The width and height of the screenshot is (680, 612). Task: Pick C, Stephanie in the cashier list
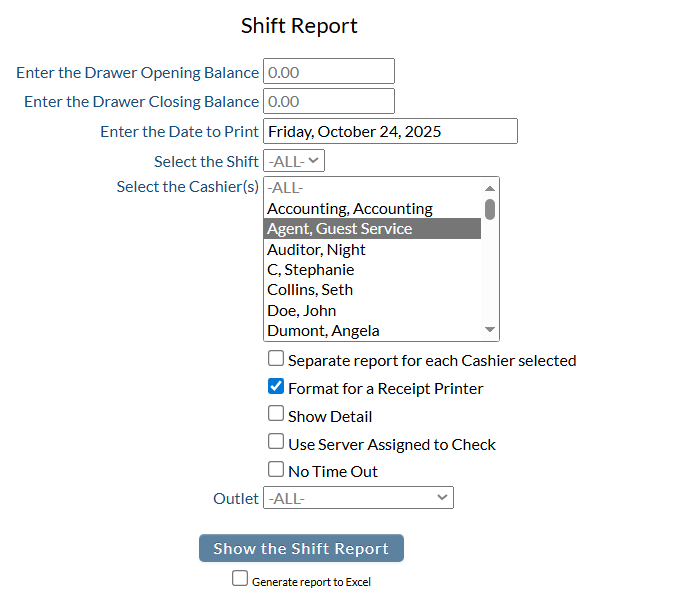[310, 270]
